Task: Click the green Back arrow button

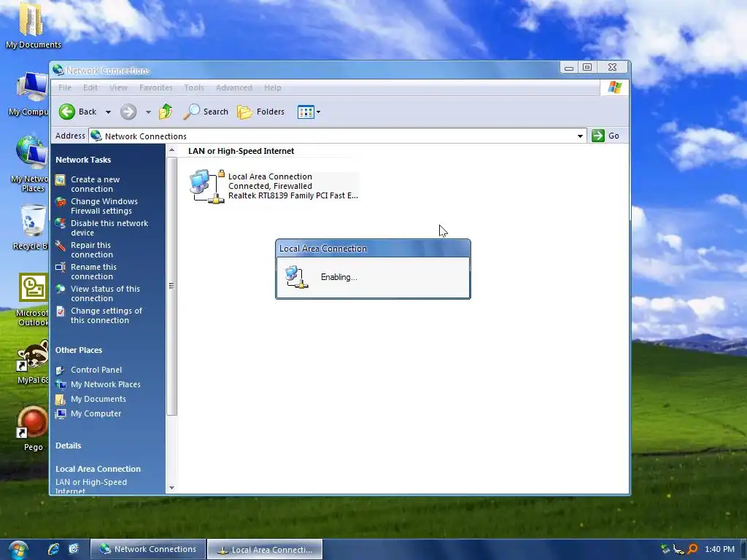Action: coord(67,112)
